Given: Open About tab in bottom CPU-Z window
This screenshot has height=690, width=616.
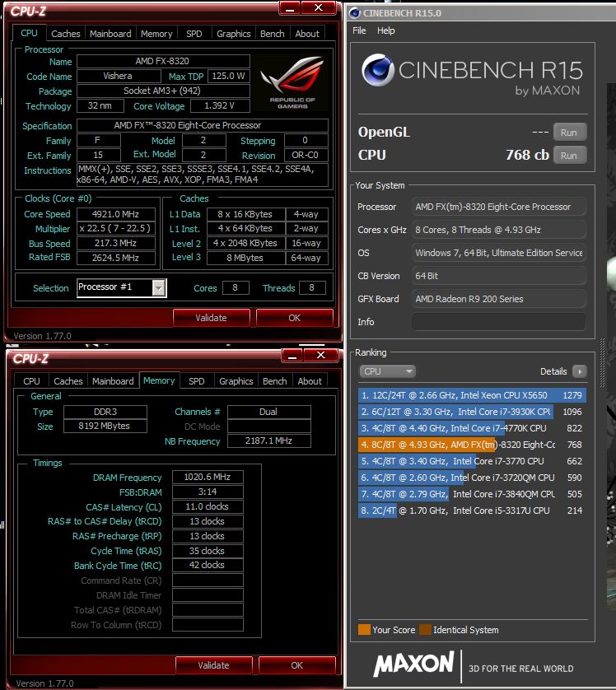Looking at the screenshot, I should [310, 381].
